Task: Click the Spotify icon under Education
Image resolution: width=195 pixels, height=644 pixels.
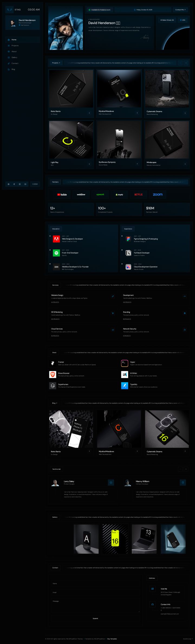Action: coord(56,253)
